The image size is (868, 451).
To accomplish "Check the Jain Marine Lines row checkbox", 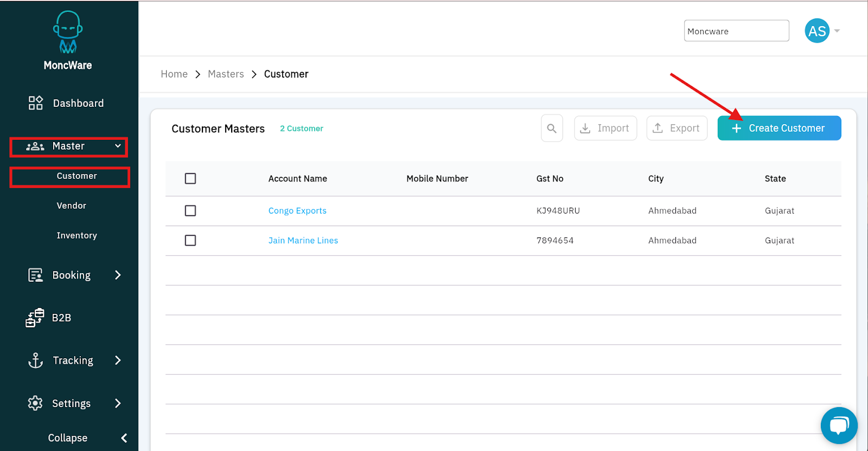I will [x=190, y=240].
